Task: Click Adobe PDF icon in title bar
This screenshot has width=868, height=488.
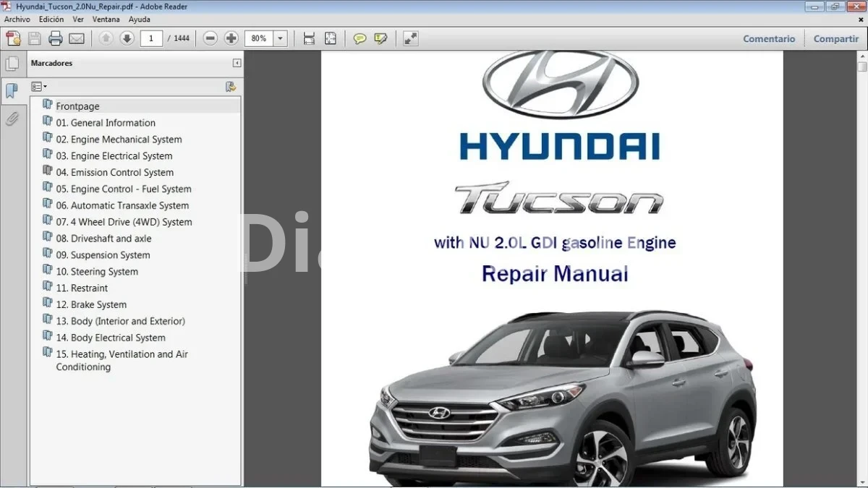Action: [x=7, y=7]
